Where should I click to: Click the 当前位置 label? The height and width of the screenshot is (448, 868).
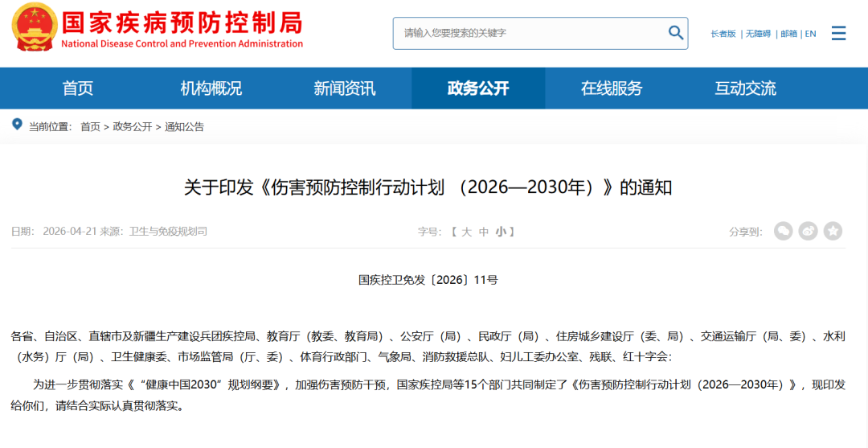[51, 127]
